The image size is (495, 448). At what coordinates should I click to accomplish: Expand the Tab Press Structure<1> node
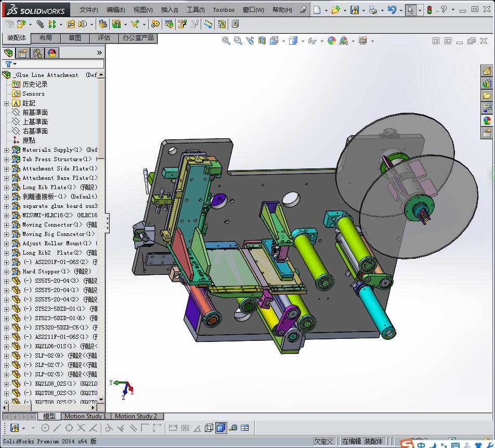tap(6, 160)
